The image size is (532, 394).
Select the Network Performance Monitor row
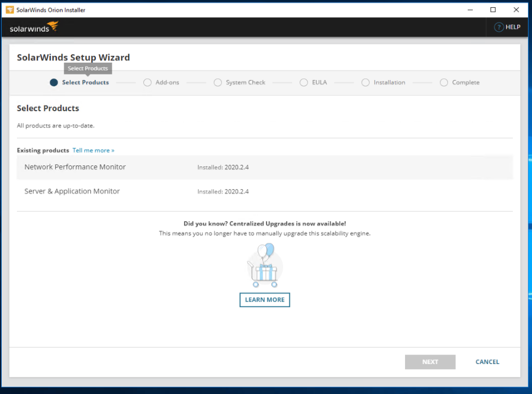coord(265,167)
